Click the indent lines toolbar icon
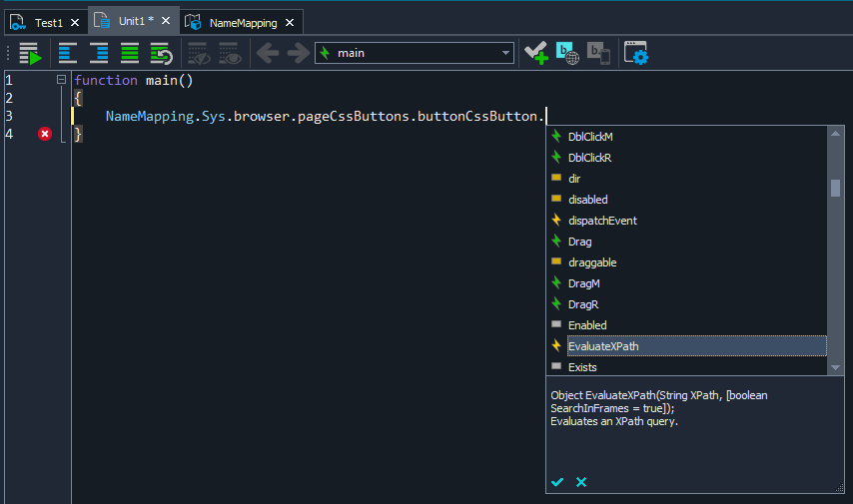 pos(99,54)
